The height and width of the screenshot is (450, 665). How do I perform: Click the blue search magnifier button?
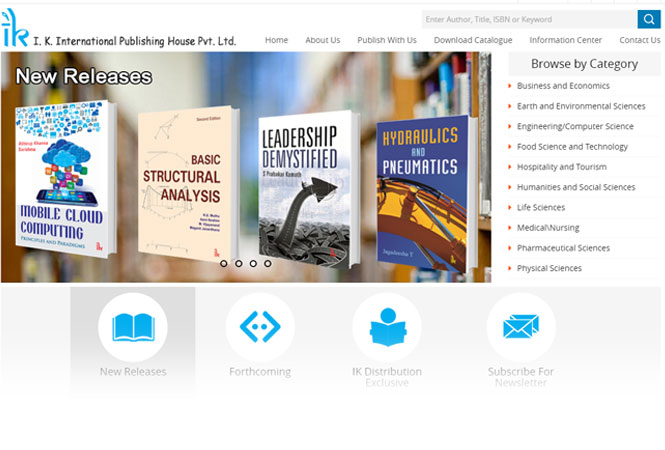click(648, 19)
